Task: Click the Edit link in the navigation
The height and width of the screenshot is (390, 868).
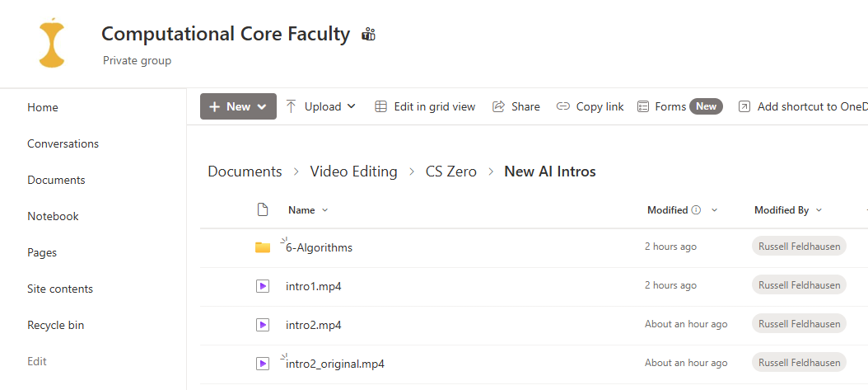Action: click(x=37, y=361)
